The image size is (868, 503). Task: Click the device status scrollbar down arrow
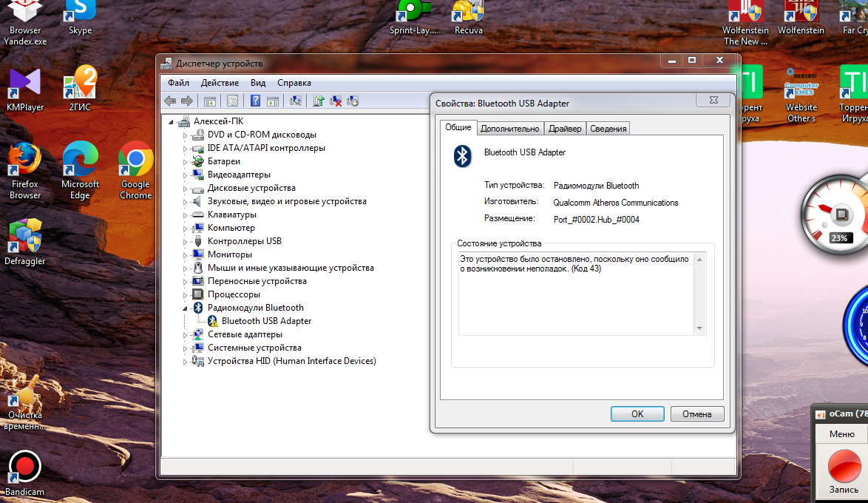pyautogui.click(x=699, y=328)
